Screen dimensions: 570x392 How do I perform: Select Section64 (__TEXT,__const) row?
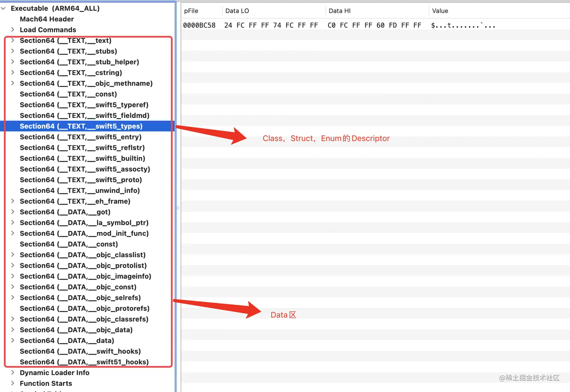[x=87, y=94]
